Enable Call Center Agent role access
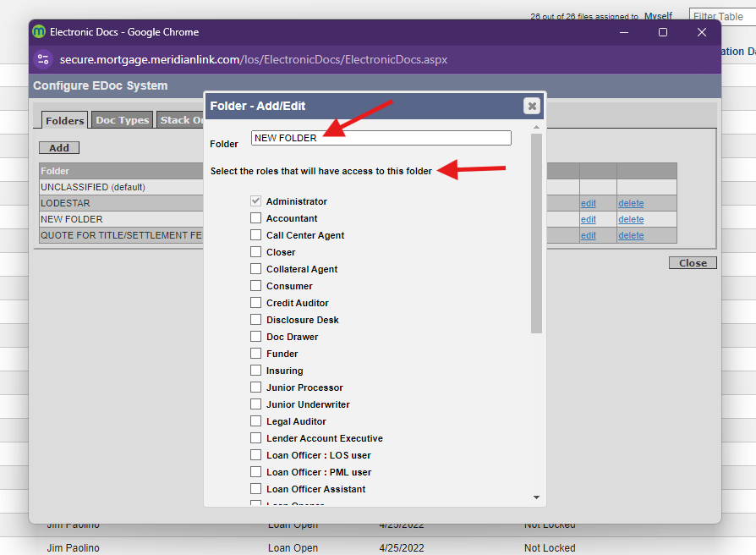The height and width of the screenshot is (555, 756). tap(255, 235)
